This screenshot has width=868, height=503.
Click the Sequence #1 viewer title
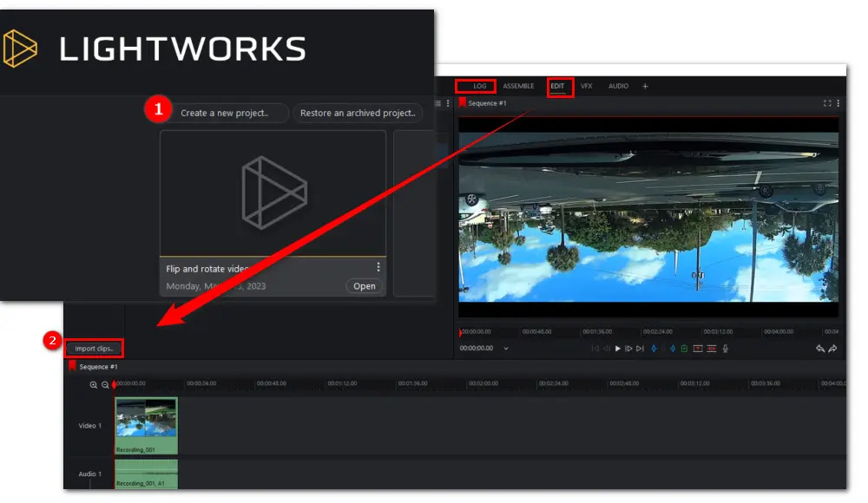[x=487, y=103]
